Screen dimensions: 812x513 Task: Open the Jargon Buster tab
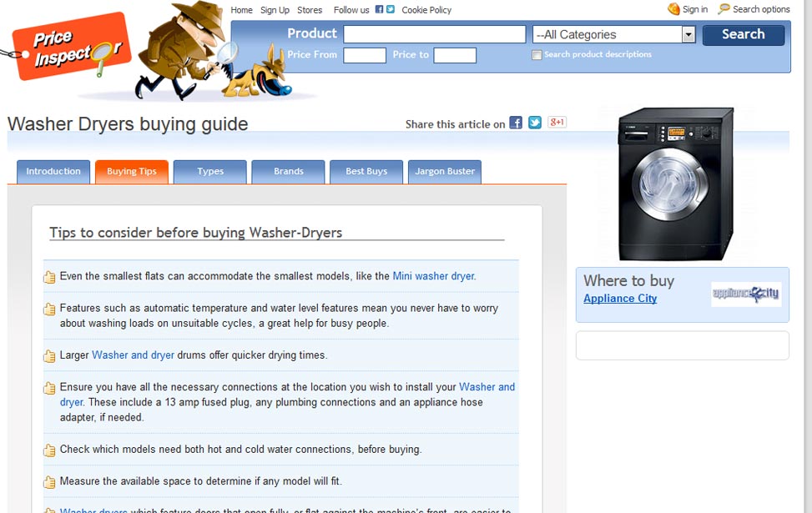[445, 172]
